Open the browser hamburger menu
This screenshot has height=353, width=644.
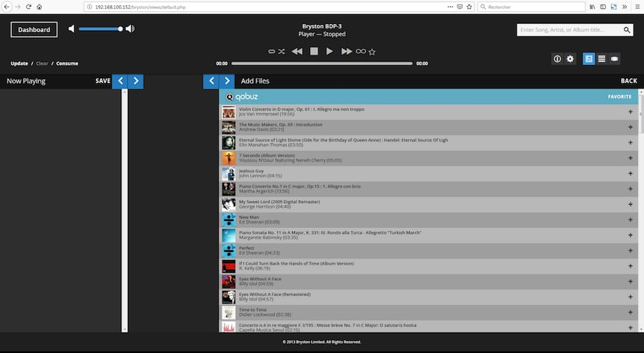(x=637, y=7)
